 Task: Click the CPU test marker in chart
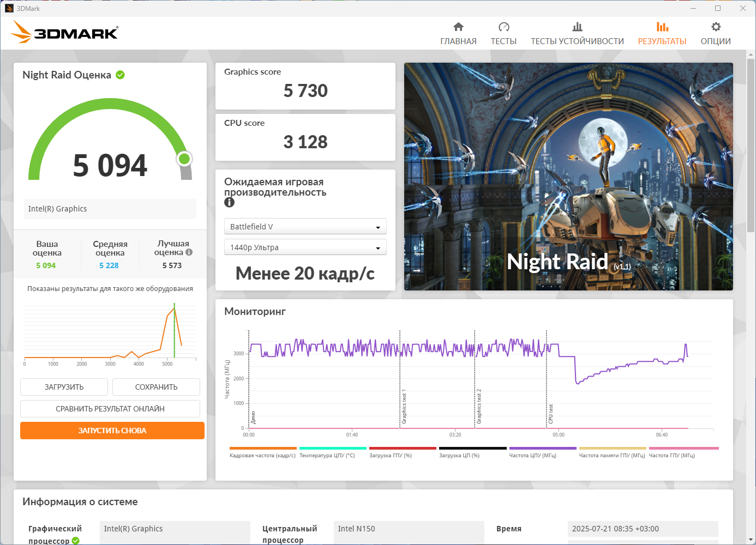pyautogui.click(x=551, y=414)
